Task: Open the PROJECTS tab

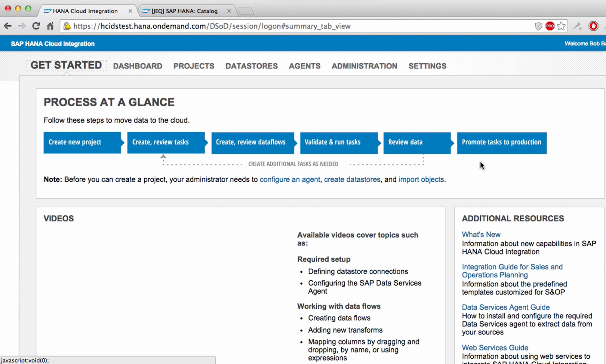Action: (194, 66)
